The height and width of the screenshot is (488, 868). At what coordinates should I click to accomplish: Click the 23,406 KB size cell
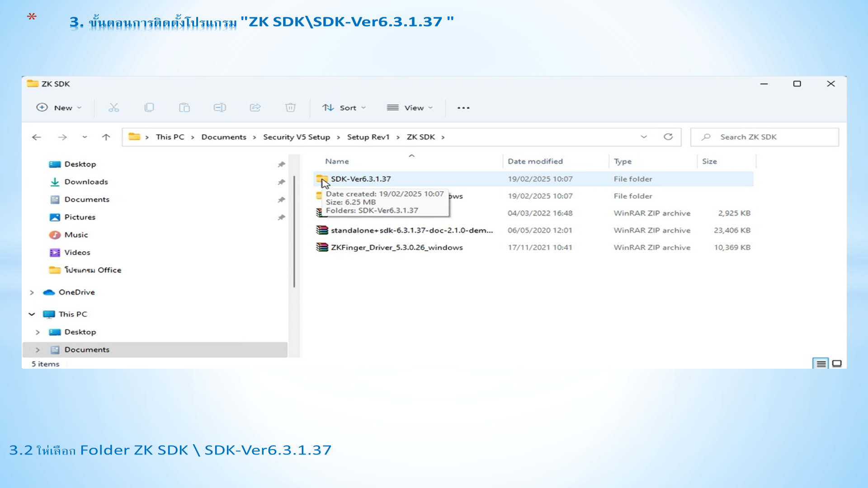click(x=732, y=230)
